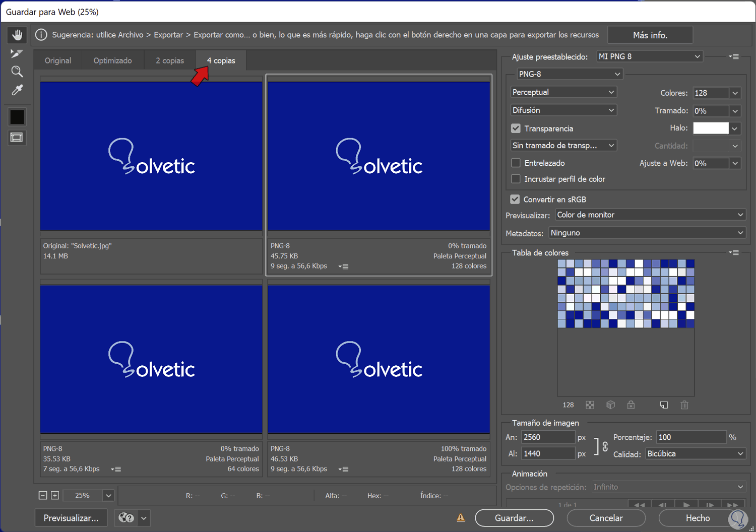This screenshot has width=756, height=532.
Task: Expand the Ajuste a Web arrow
Action: click(x=735, y=163)
